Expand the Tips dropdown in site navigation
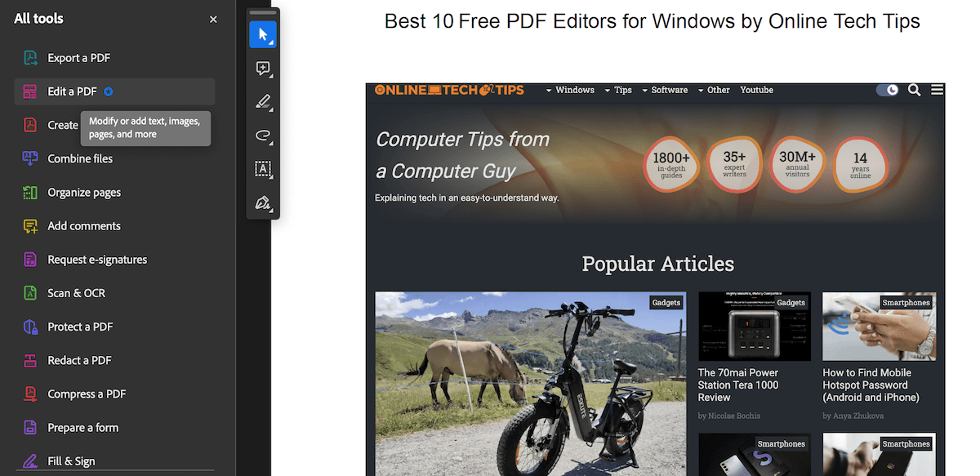Viewport: 980px width, 476px height. click(x=618, y=90)
